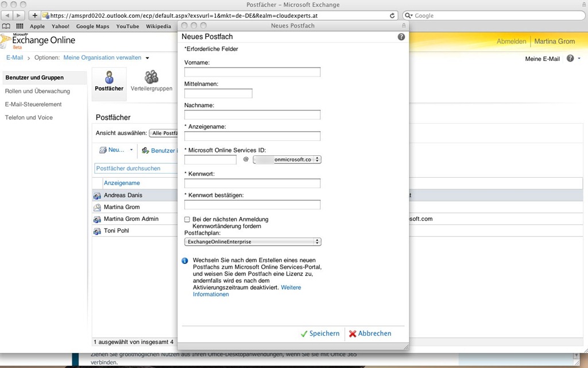Click the Neu... new mailbox icon
This screenshot has height=368, width=588.
point(103,150)
